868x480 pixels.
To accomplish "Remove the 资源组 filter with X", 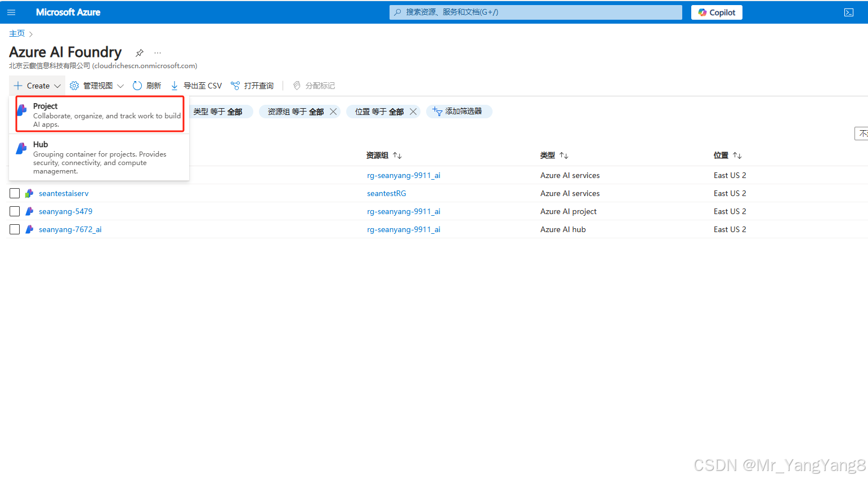I will [x=333, y=112].
